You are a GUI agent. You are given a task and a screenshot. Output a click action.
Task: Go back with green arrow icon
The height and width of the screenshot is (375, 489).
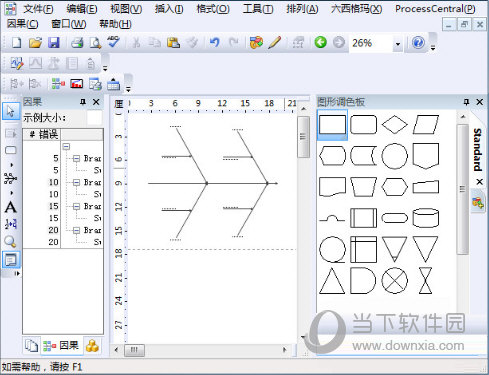point(321,43)
